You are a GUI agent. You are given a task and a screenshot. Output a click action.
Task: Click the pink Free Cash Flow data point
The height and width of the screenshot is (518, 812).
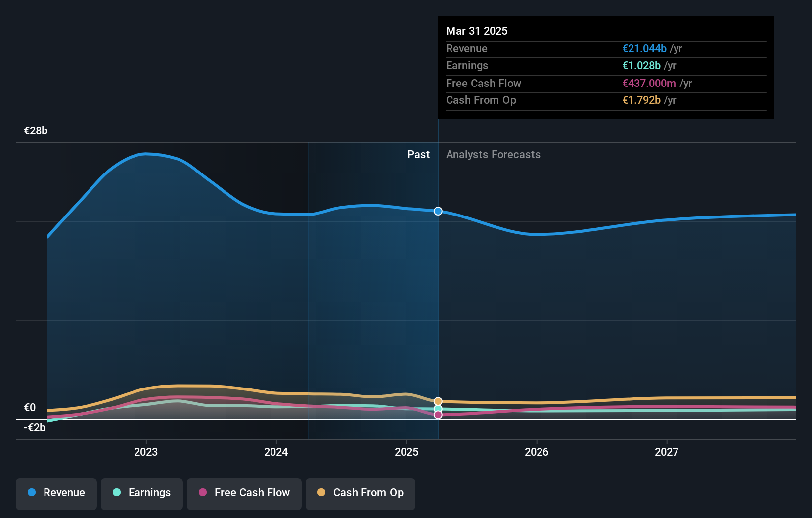coord(438,415)
